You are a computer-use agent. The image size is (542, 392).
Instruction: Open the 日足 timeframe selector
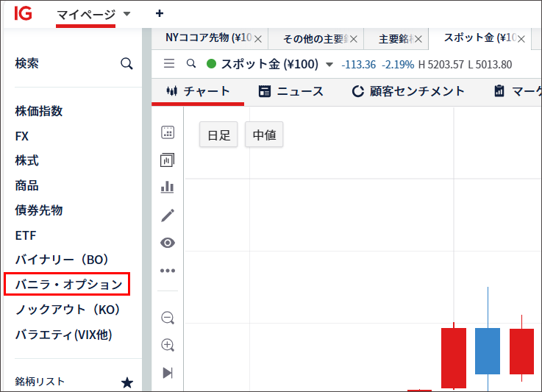[218, 135]
